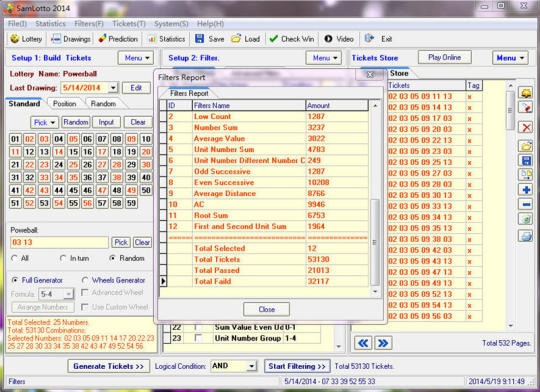Viewport: 540px width, 392px height.
Task: Toggle number 44 in the number grid
Action: pyautogui.click(x=59, y=190)
